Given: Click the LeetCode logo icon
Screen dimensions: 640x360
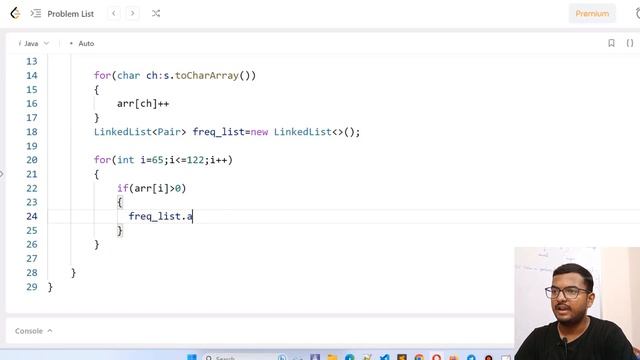Looking at the screenshot, I should tap(15, 13).
